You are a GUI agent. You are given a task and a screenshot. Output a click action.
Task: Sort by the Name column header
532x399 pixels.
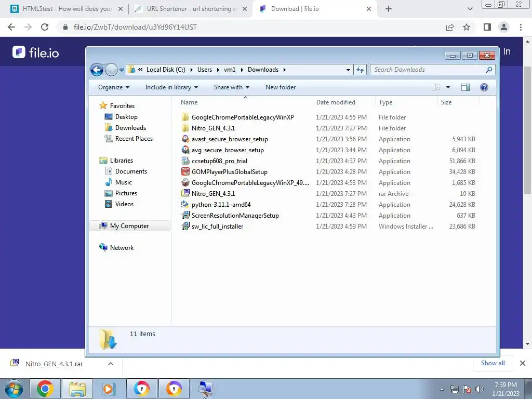click(189, 102)
